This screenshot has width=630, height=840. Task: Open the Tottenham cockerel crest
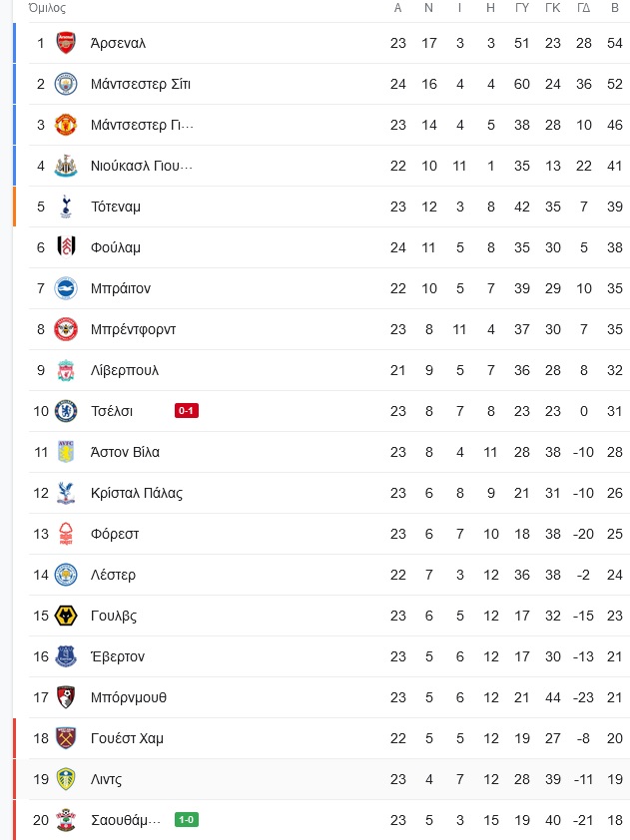(66, 207)
